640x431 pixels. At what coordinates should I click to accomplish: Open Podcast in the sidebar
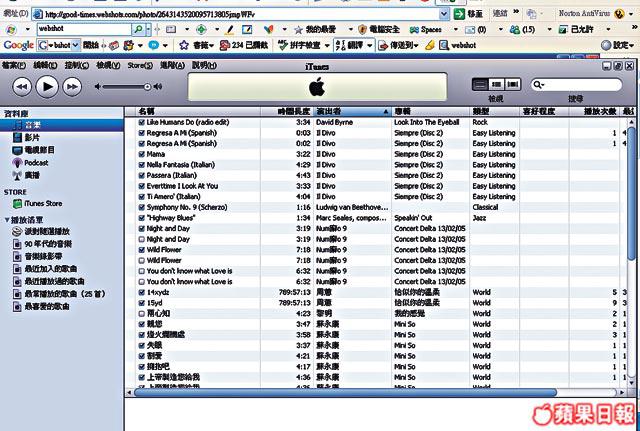tap(31, 163)
